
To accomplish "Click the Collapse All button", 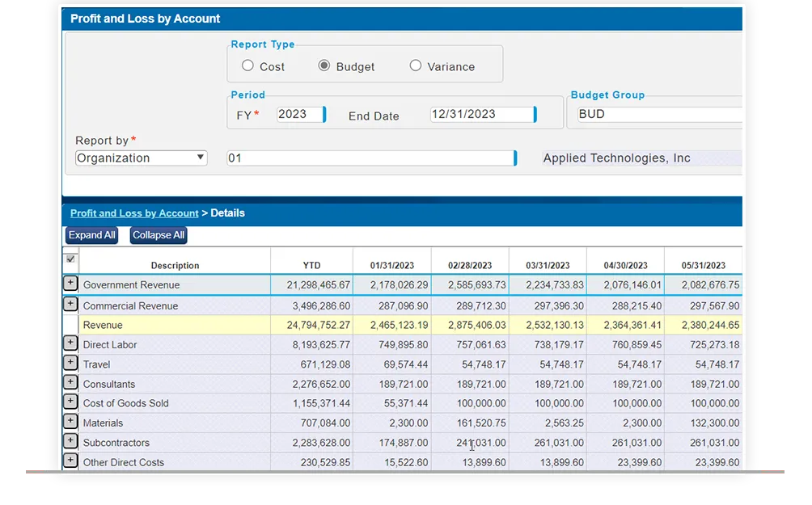I will point(159,235).
